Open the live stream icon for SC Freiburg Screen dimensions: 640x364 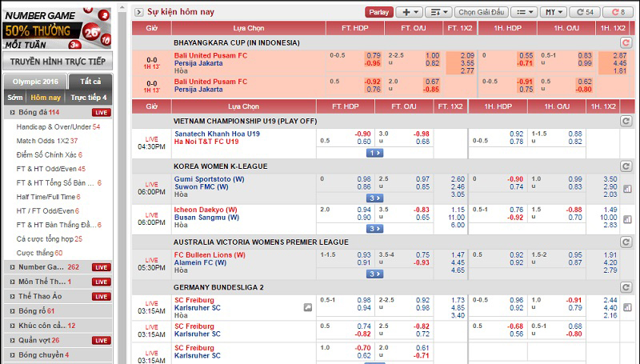(307, 307)
